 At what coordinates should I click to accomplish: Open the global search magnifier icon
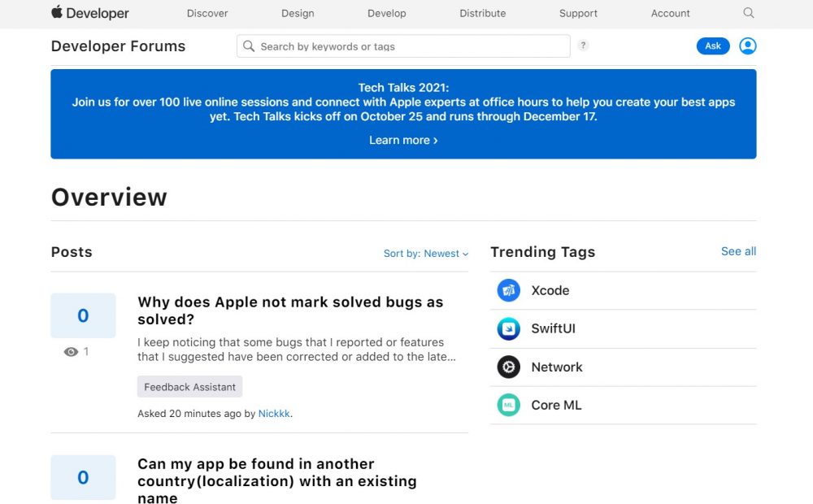click(x=749, y=13)
